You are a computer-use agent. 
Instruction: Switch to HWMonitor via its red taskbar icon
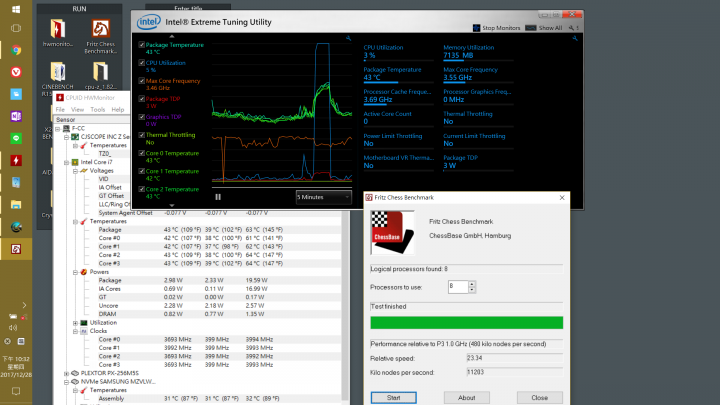pos(16,160)
